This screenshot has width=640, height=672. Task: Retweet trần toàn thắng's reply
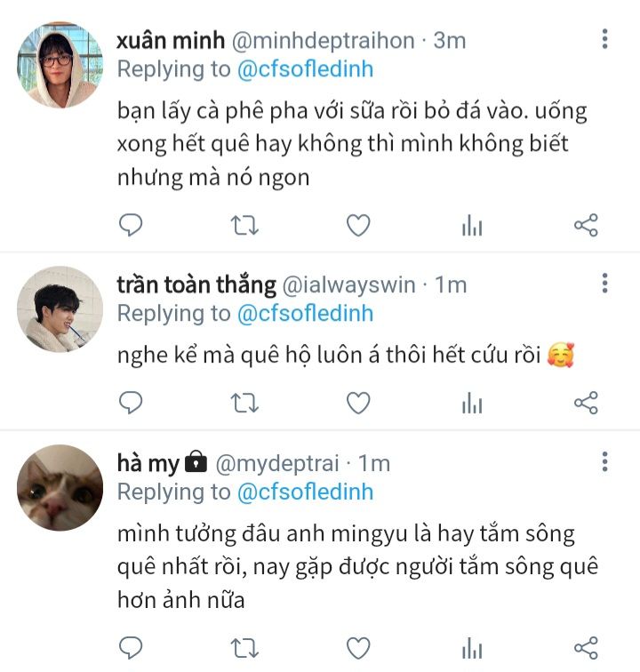tap(244, 404)
